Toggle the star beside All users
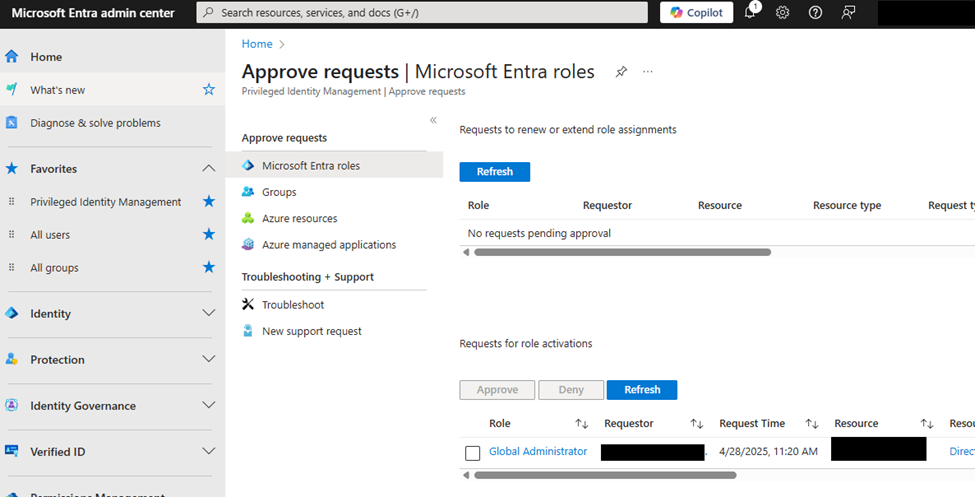This screenshot has width=975, height=497. [209, 235]
